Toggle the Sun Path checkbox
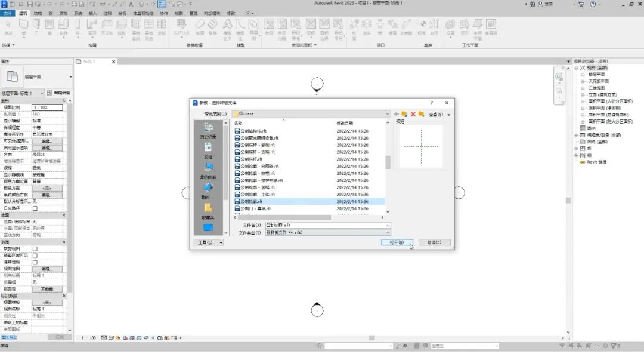 coord(35,208)
